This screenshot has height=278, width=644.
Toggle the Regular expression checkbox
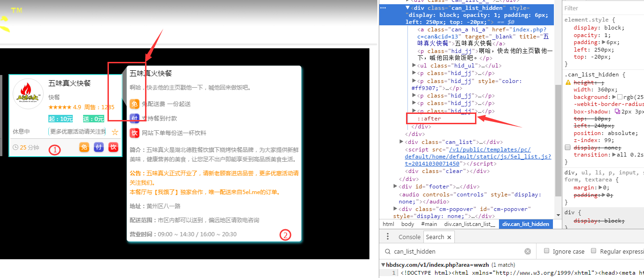594,251
